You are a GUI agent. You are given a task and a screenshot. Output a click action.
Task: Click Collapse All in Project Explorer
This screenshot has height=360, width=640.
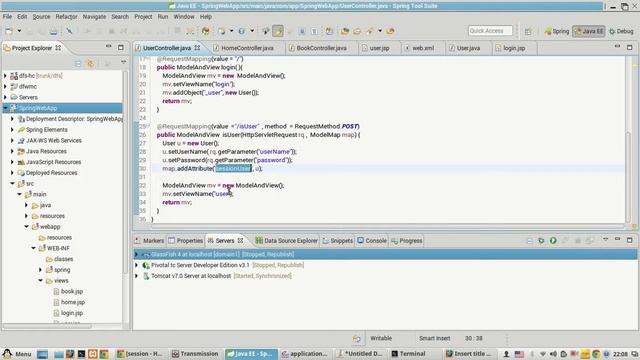click(78, 64)
